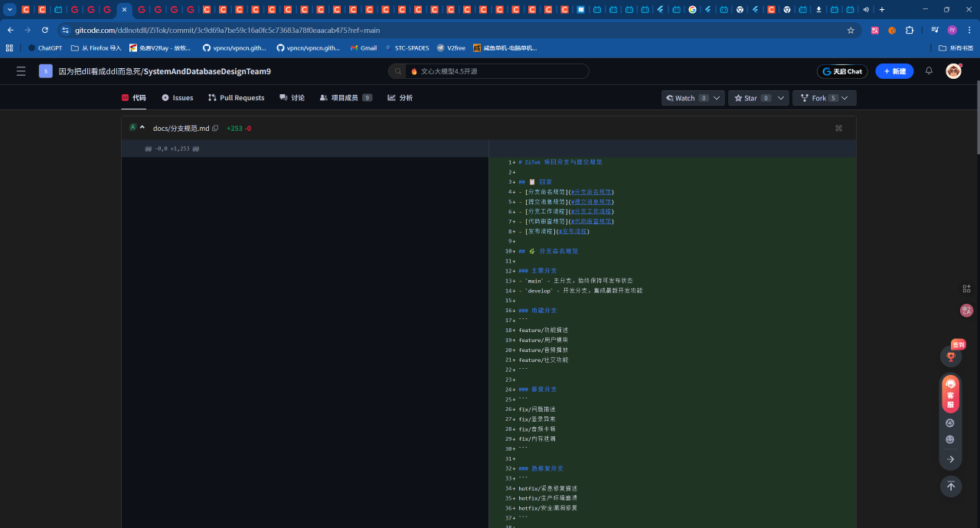This screenshot has height=528, width=980.
Task: Click the project avatar icon beside repository name
Action: point(46,71)
